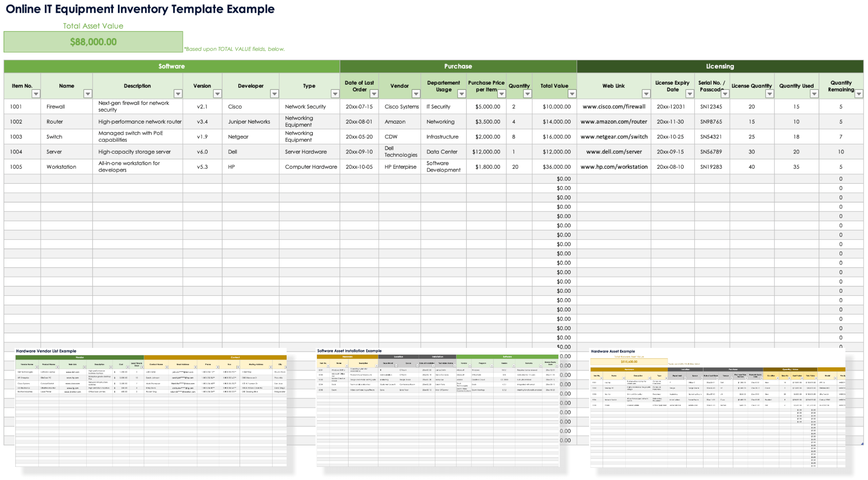Select the Firewall name cell
The width and height of the screenshot is (868, 480).
tap(56, 107)
